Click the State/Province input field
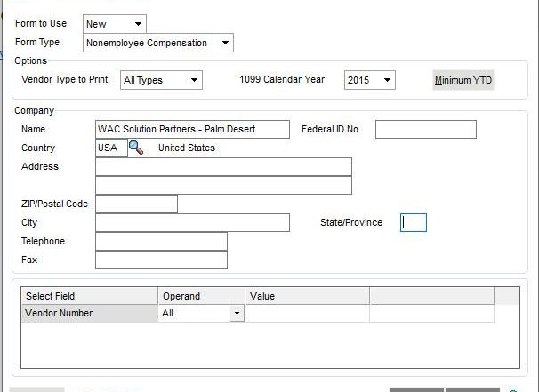The height and width of the screenshot is (392, 539). [x=414, y=222]
